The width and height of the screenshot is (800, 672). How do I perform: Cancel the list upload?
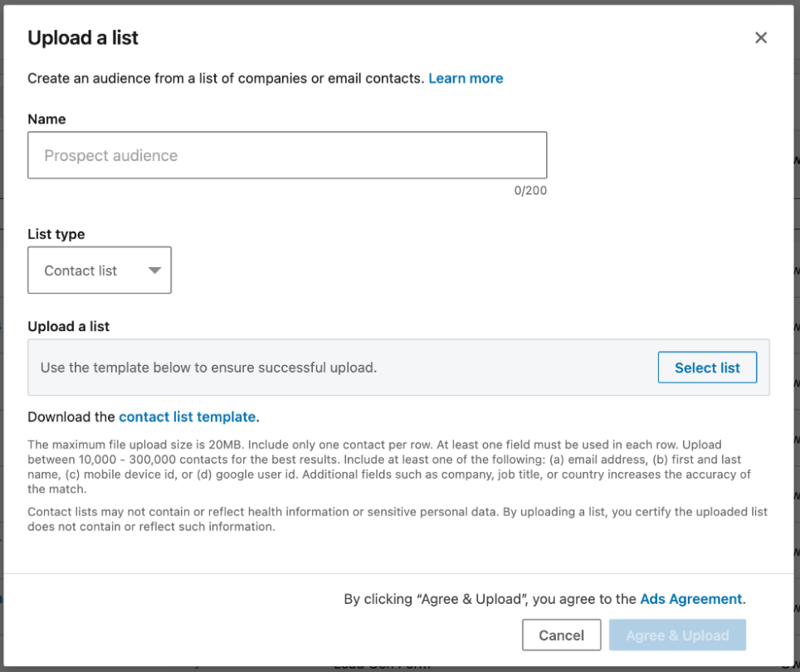561,635
